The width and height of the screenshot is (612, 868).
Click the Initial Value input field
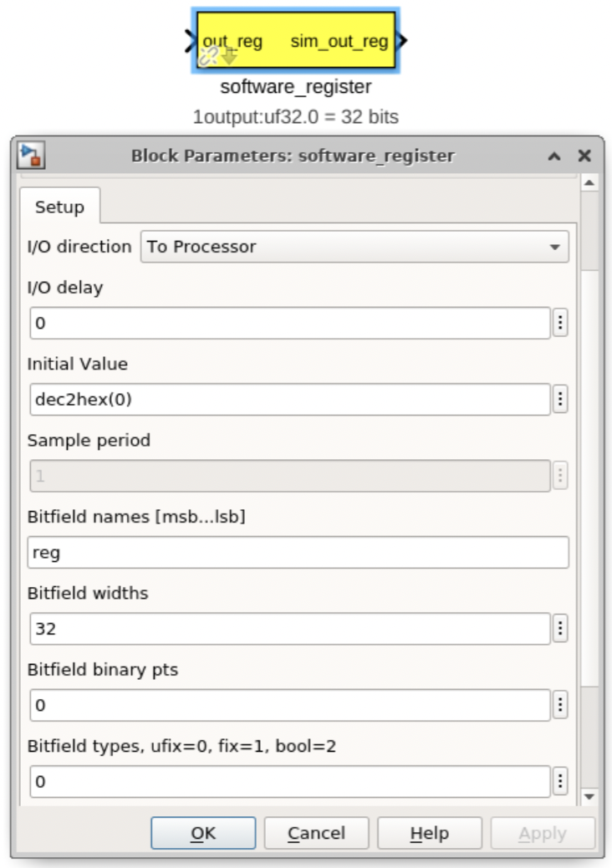[289, 400]
